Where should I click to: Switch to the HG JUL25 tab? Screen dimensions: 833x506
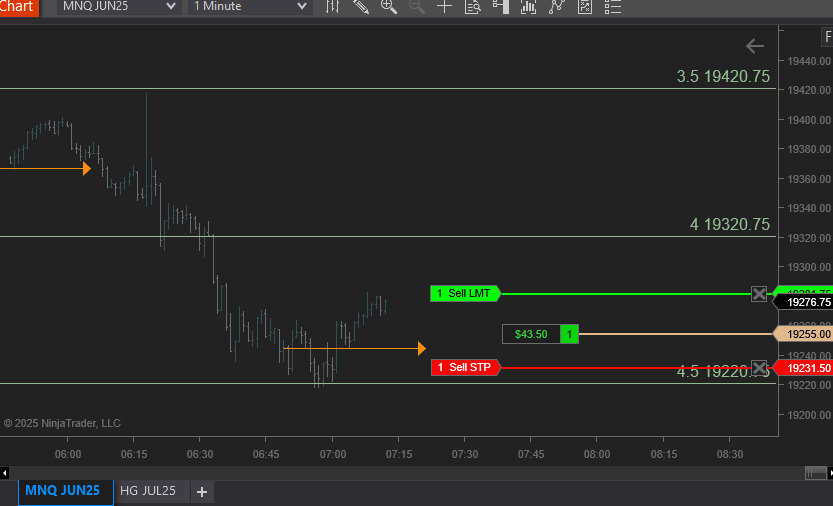tap(148, 491)
